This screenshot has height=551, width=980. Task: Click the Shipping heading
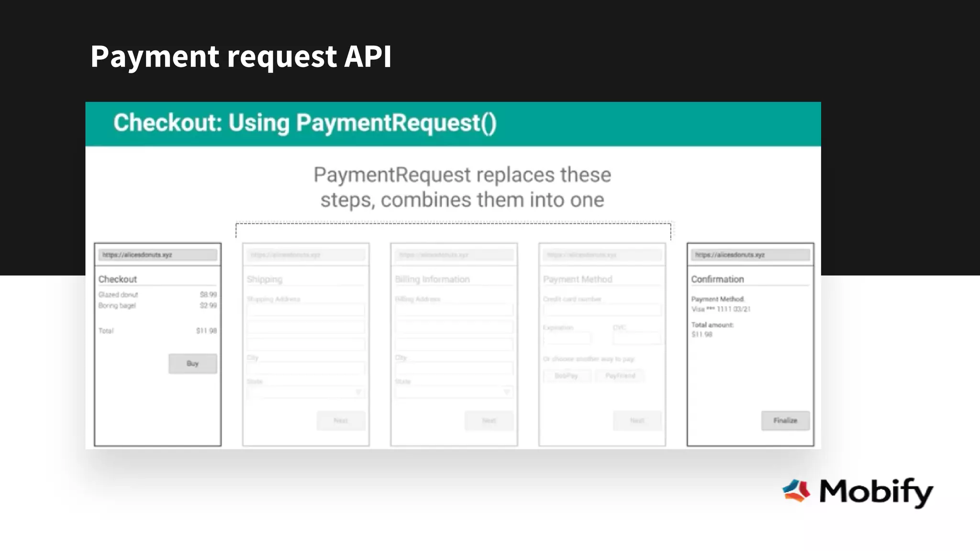tap(265, 279)
